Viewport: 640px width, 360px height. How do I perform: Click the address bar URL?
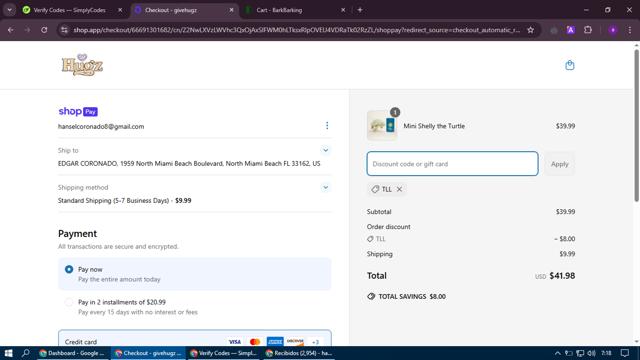coord(296,30)
